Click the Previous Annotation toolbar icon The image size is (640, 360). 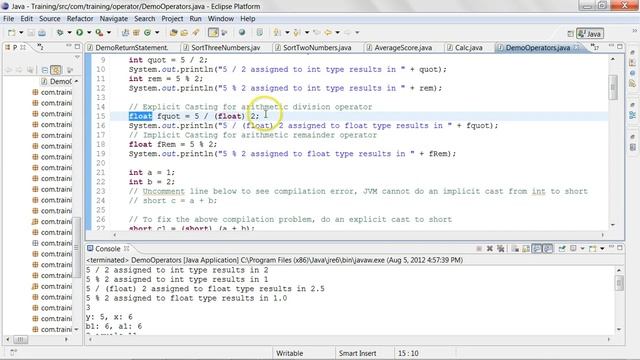coord(296,33)
